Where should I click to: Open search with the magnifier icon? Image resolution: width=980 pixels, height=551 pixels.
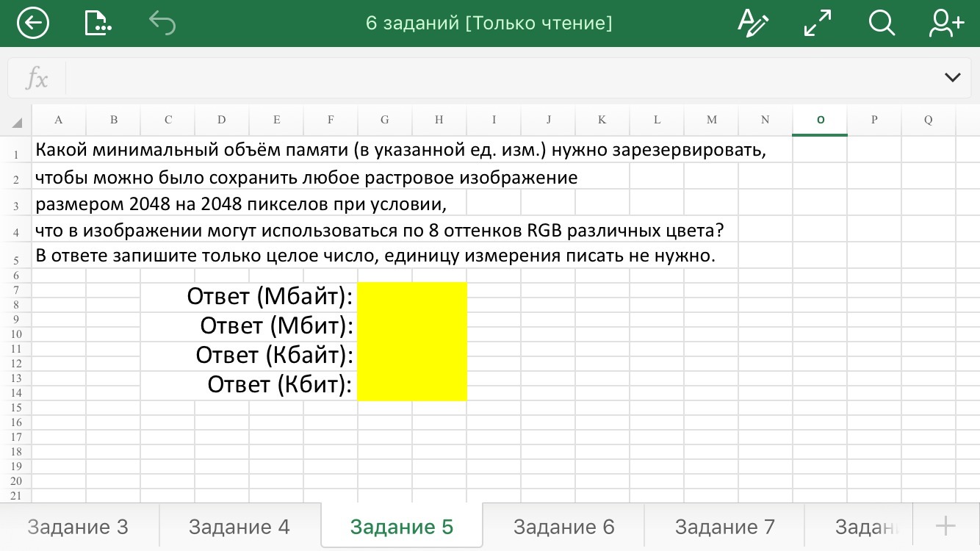point(881,24)
